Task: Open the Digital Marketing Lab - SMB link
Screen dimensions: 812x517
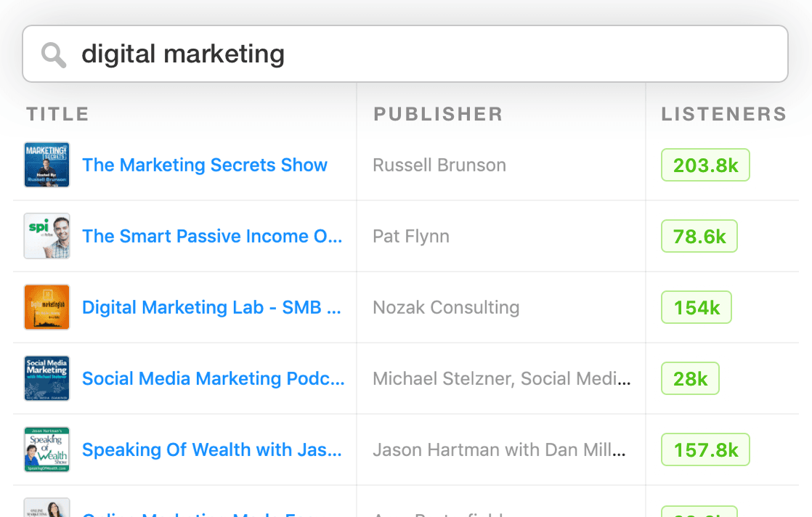Action: click(211, 307)
